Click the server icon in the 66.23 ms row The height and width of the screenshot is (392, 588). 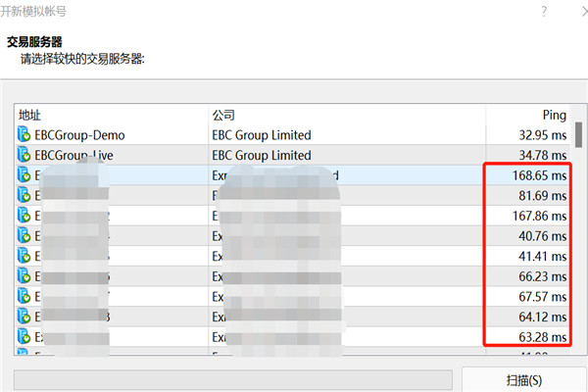(x=24, y=276)
